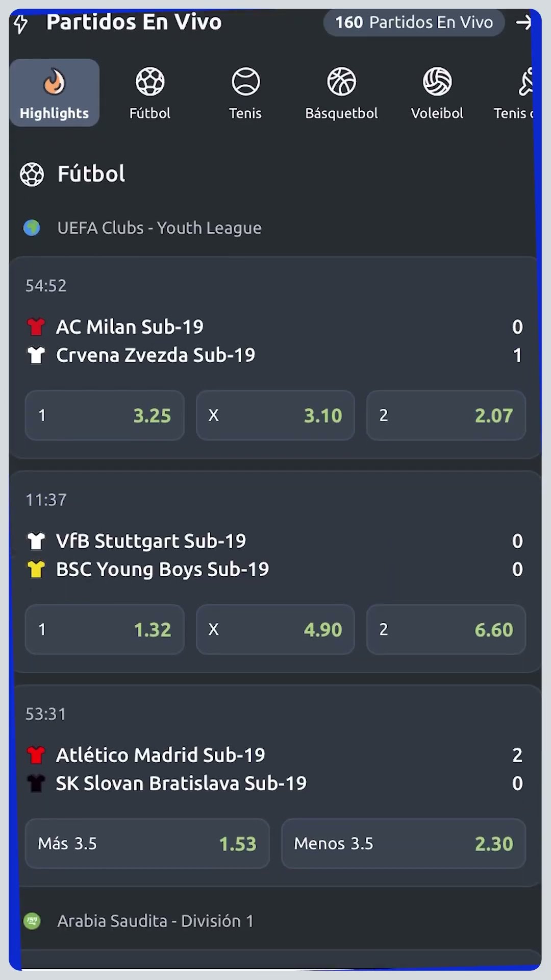Open the Fútbol sport category icon
The width and height of the screenshot is (551, 980).
pyautogui.click(x=150, y=82)
